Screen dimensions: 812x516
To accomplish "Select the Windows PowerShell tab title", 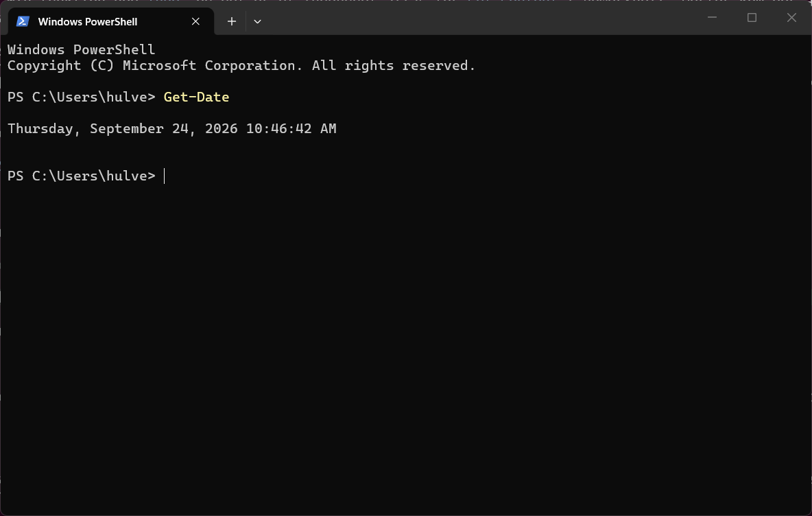I will pos(88,22).
